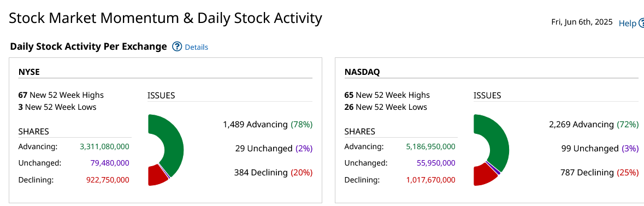This screenshot has height=206, width=644.
Task: Click '3 New 52 Week Lows' in NYSE
Action: pos(57,107)
